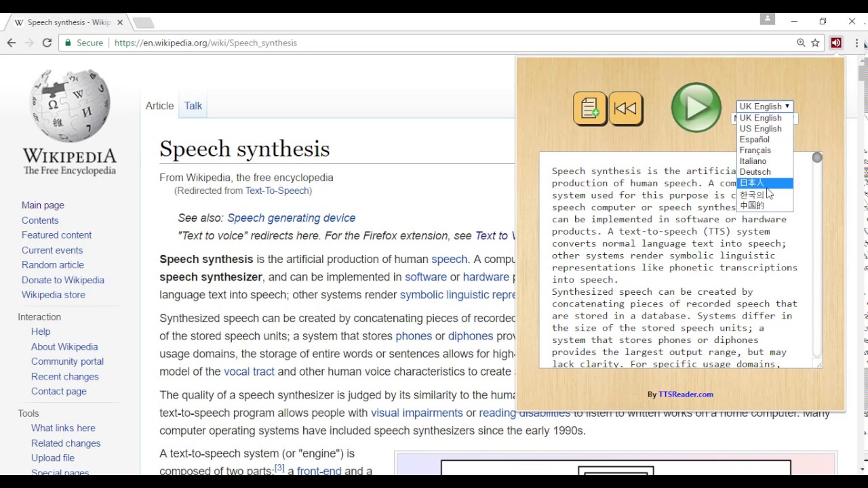Open Current events link

point(52,250)
